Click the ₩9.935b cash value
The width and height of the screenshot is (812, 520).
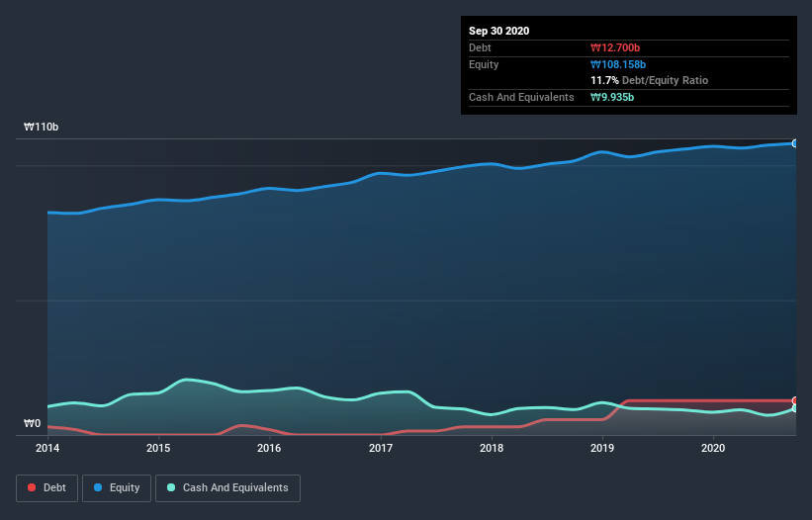tap(612, 97)
